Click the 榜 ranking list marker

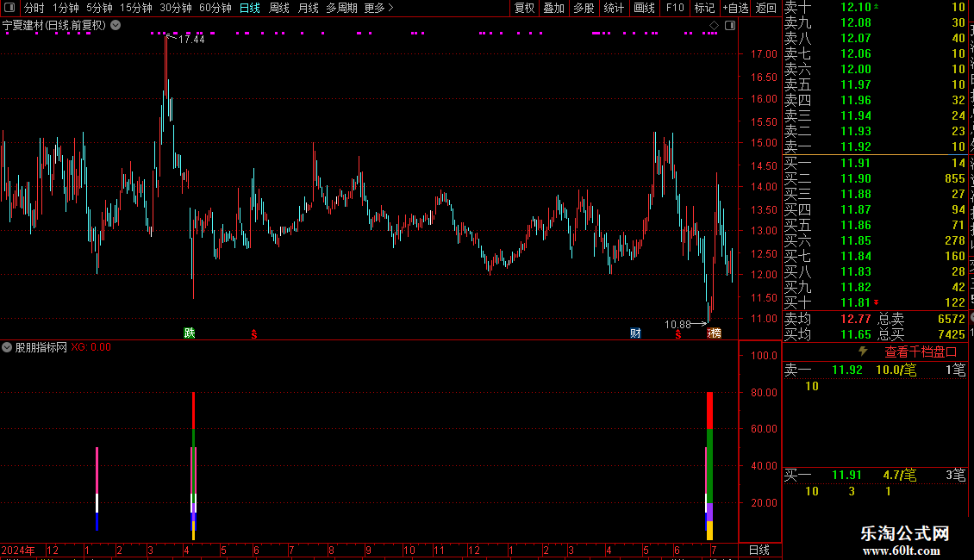click(x=715, y=333)
